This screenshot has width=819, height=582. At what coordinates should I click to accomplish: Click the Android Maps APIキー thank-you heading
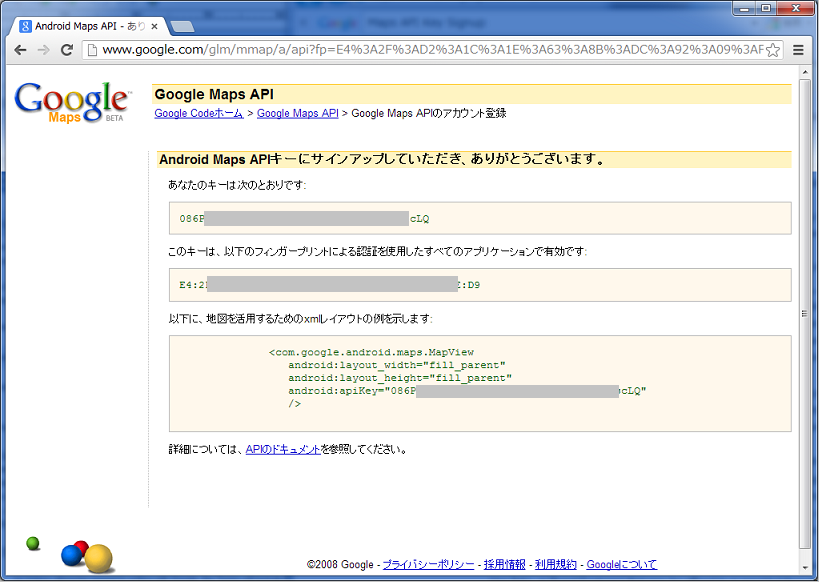pyautogui.click(x=381, y=159)
